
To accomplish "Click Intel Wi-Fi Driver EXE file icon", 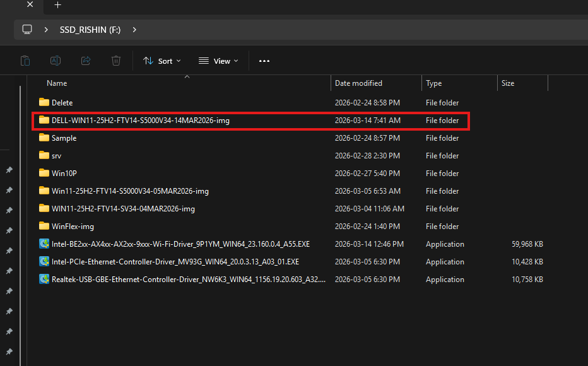I will [44, 244].
